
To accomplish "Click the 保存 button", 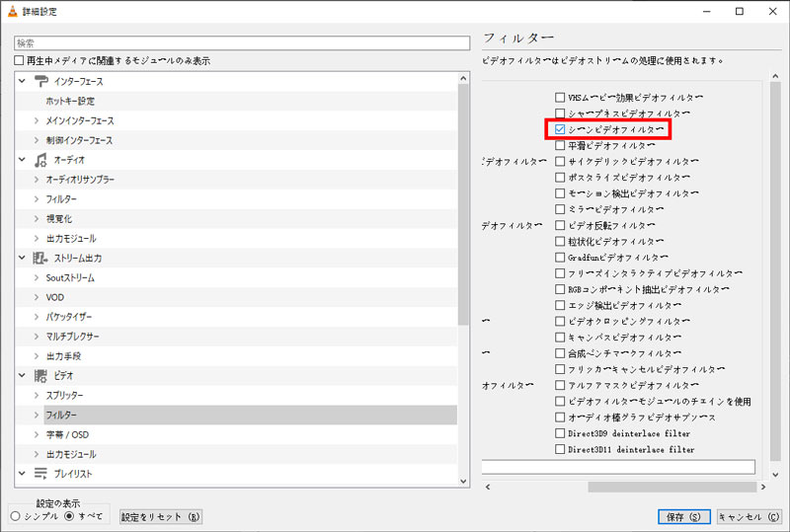I will point(683,516).
